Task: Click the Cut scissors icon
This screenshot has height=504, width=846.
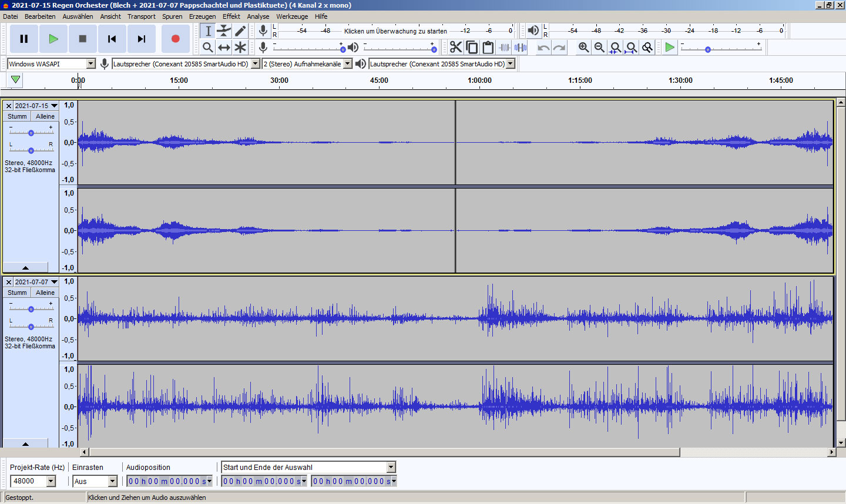Action: (455, 48)
